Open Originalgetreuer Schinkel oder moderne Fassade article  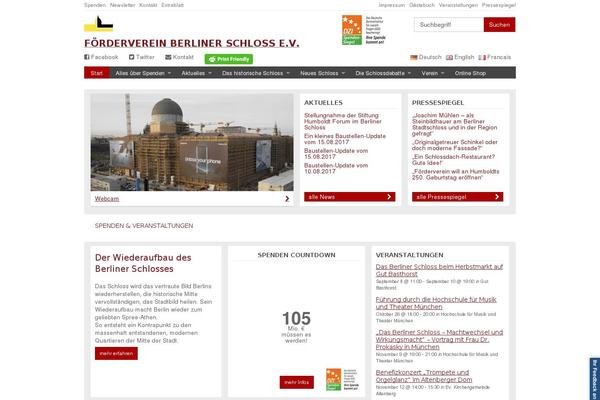point(455,145)
